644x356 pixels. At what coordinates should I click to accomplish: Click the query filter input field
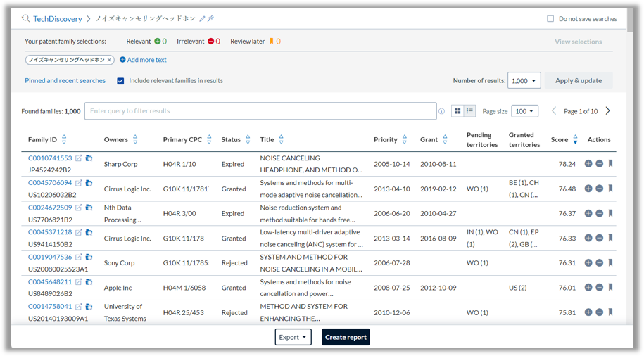[x=260, y=111]
